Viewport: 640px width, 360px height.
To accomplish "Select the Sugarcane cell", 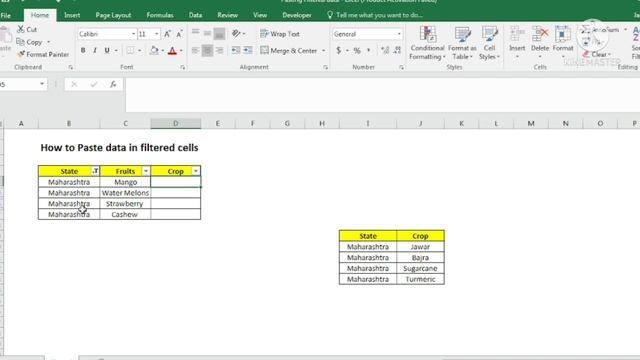I will click(x=420, y=268).
